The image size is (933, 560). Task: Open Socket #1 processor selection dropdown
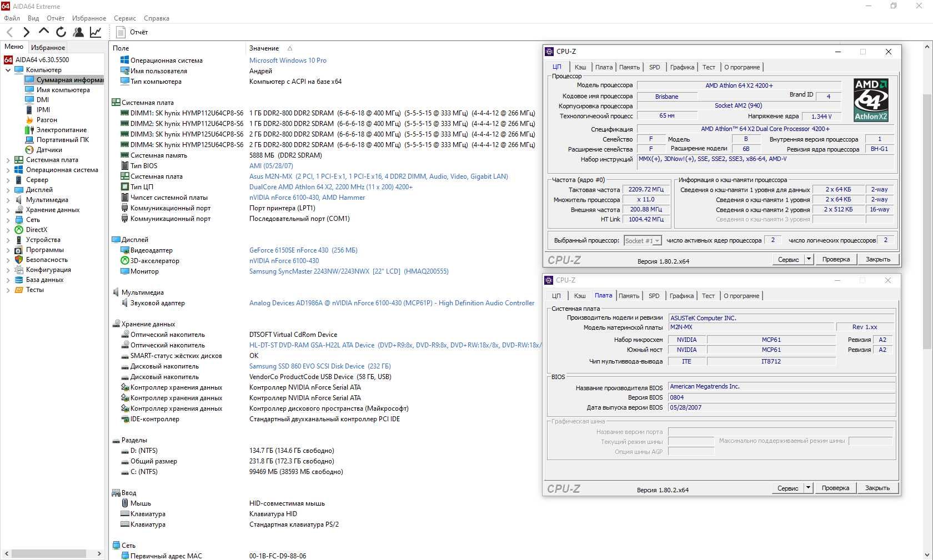pyautogui.click(x=643, y=240)
